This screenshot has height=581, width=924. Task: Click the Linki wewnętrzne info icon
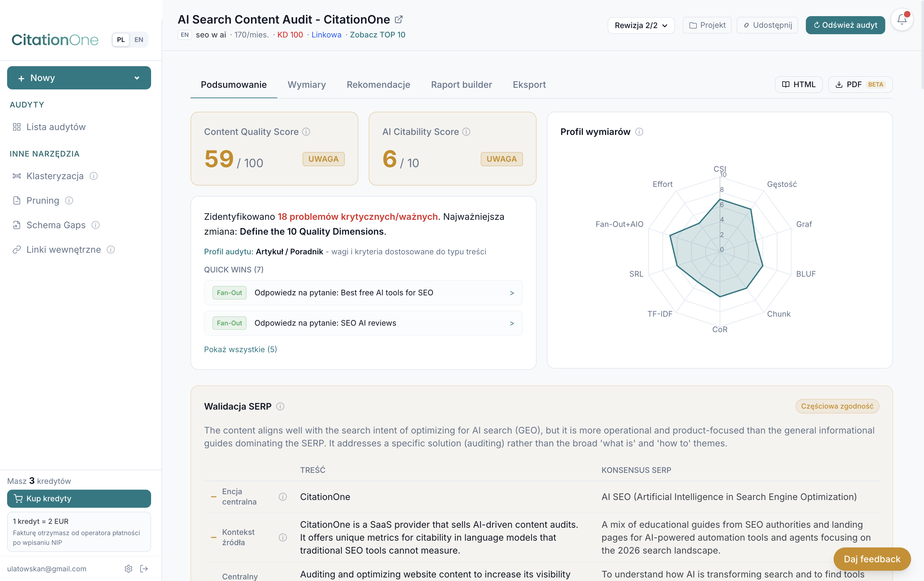pos(111,250)
